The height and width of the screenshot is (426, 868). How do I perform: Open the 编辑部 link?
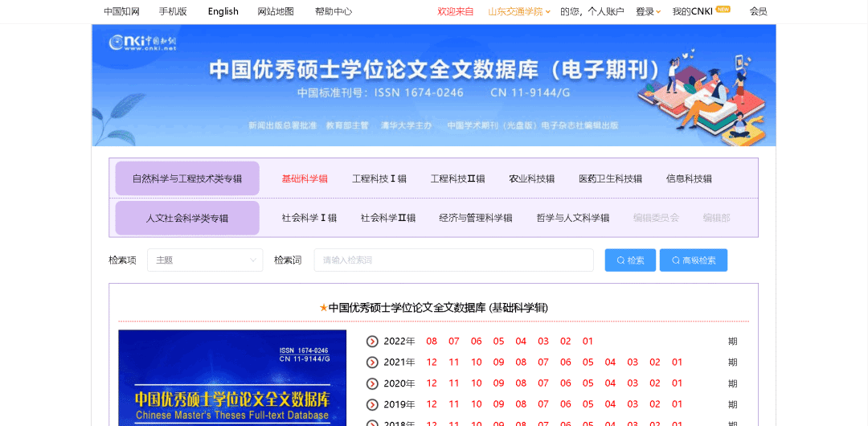716,218
